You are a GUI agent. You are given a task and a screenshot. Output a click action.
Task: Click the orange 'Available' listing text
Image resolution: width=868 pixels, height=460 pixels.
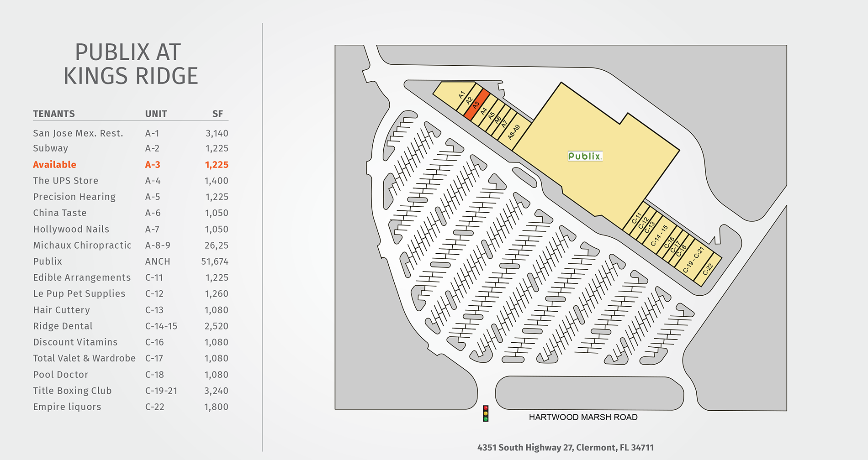tap(55, 165)
